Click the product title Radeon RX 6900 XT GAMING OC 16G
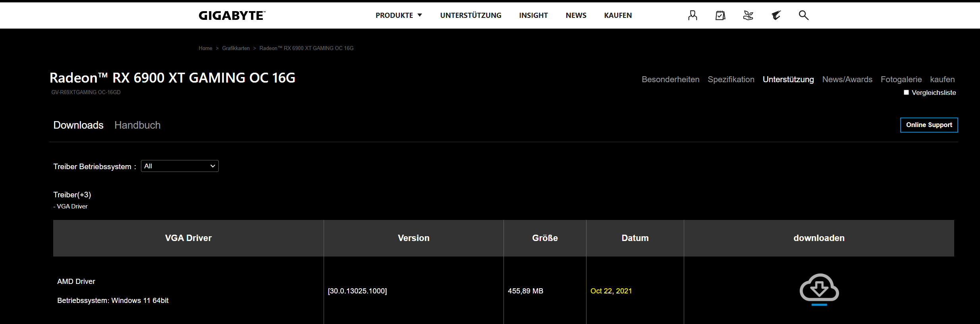The height and width of the screenshot is (324, 980). (x=172, y=78)
